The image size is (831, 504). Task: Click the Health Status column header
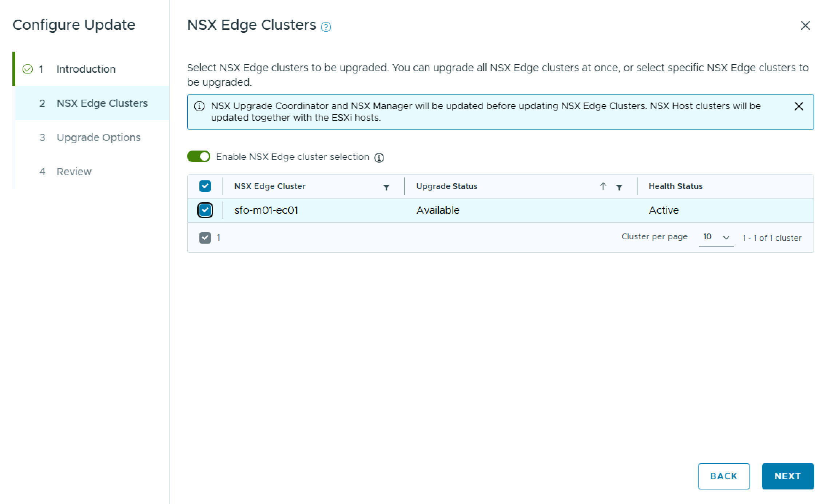tap(675, 186)
